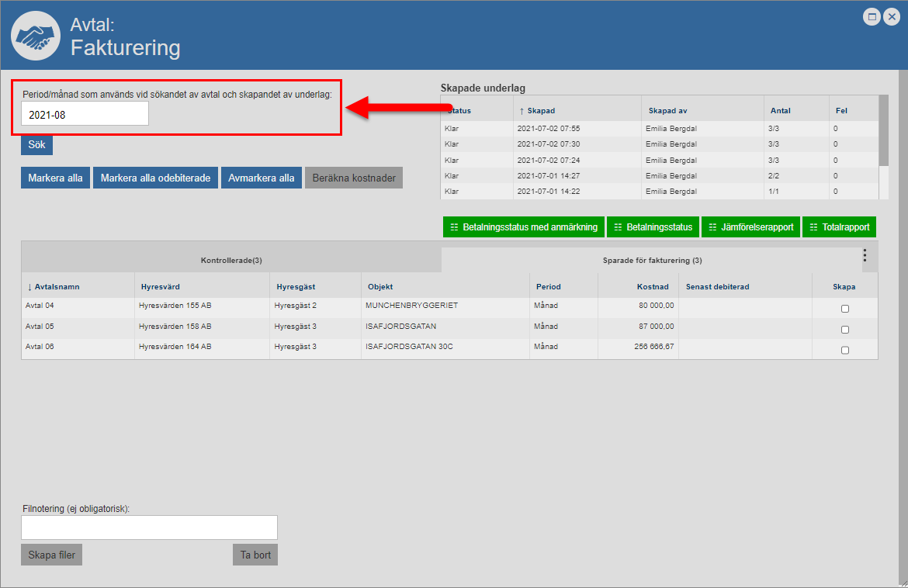The image size is (908, 588).
Task: Tick the Skapa checkbox for Avtal 04
Action: 845,309
